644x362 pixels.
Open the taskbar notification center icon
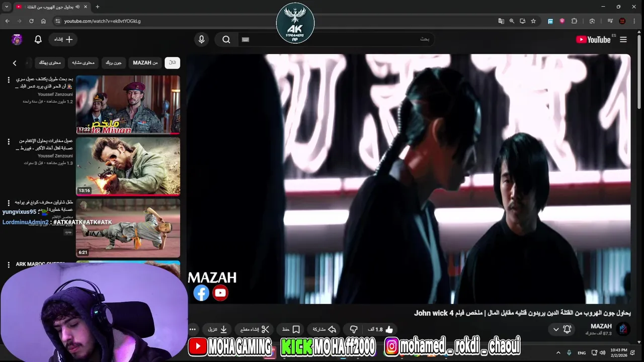pos(633,352)
